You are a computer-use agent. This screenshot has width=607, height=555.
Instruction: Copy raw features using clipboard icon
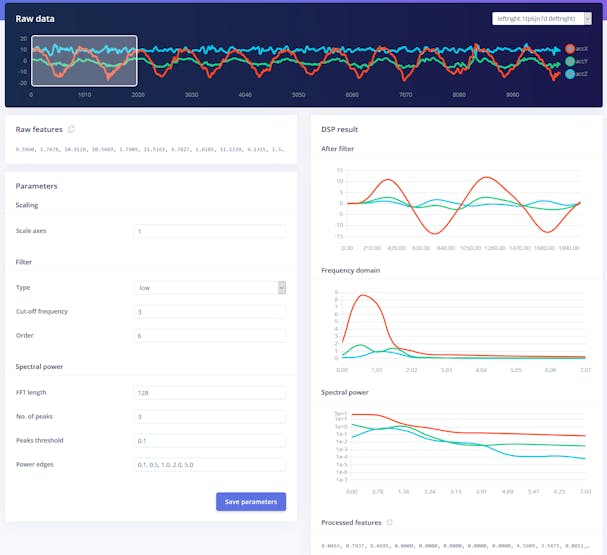coord(71,129)
